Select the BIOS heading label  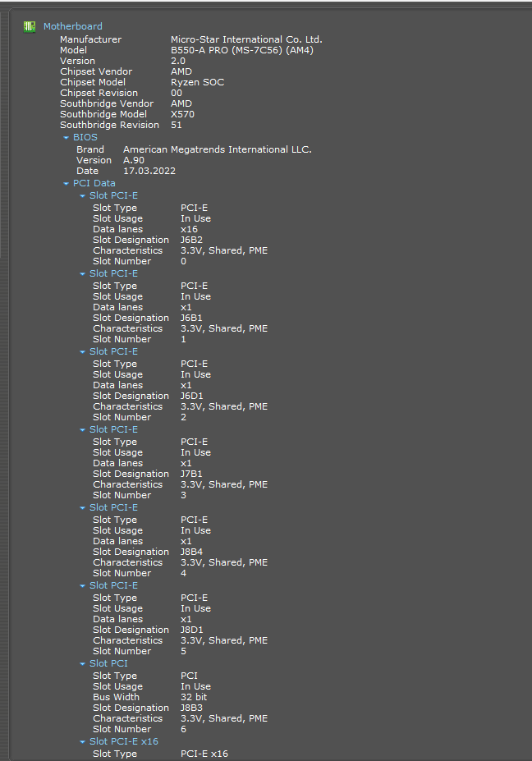pos(85,137)
